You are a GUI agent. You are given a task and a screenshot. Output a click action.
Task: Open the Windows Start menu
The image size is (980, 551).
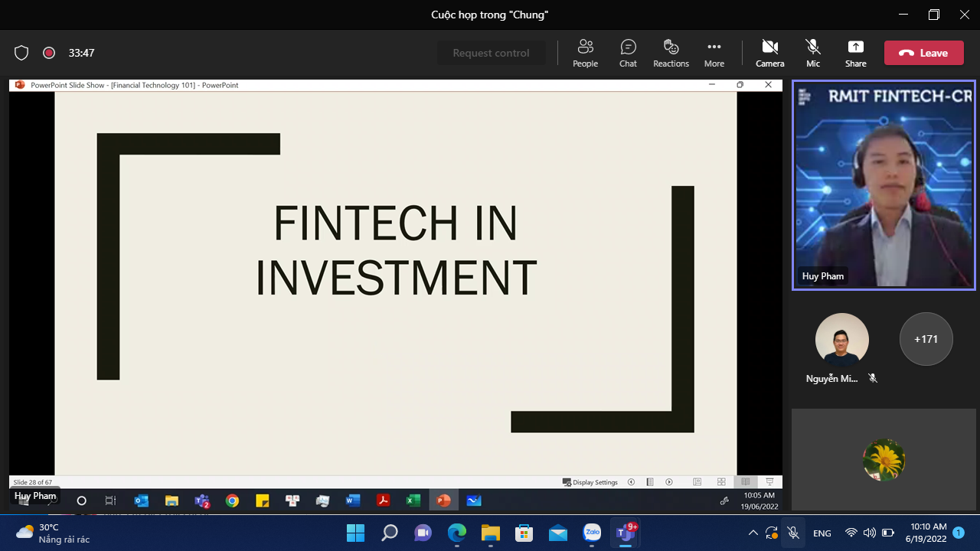355,533
